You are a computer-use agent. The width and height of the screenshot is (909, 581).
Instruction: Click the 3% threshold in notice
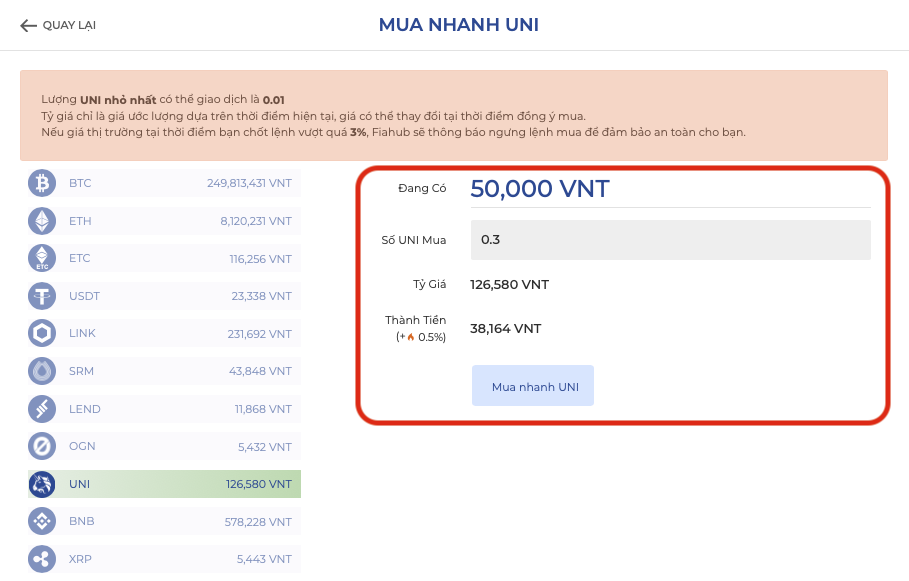(x=358, y=132)
